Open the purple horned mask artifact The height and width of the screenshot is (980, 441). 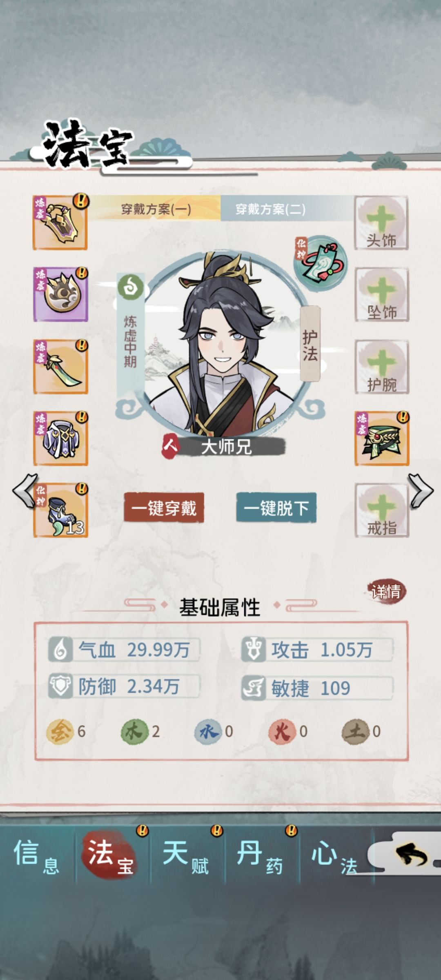click(x=60, y=294)
